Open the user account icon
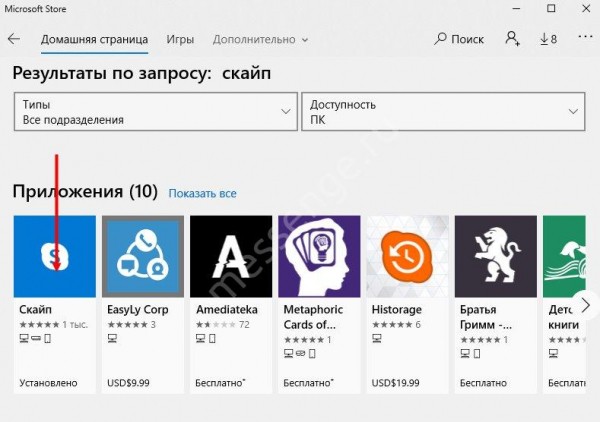Viewport: 600px width, 422px height. coord(512,39)
